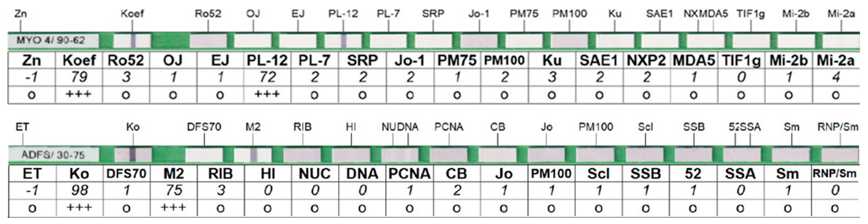Click the M2 intensity value 75

[x=173, y=191]
